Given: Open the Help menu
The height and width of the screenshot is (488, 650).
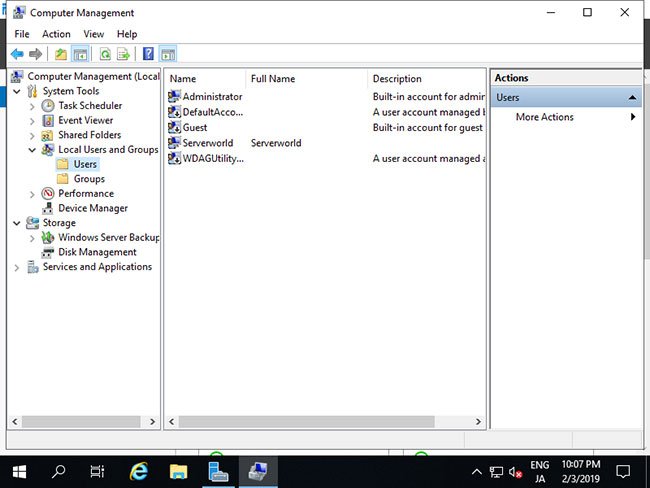Looking at the screenshot, I should click(127, 34).
